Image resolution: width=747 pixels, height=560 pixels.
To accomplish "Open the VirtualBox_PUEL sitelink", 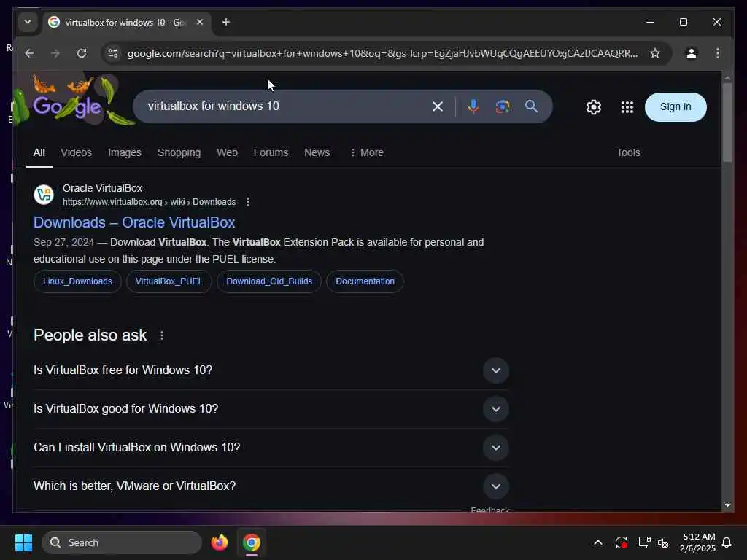I will (169, 281).
